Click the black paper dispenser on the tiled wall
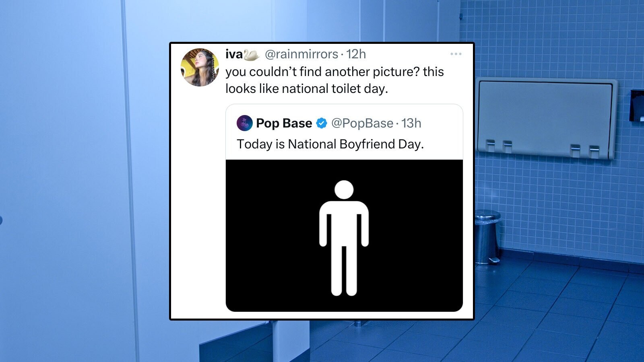The image size is (644, 362). [636, 105]
